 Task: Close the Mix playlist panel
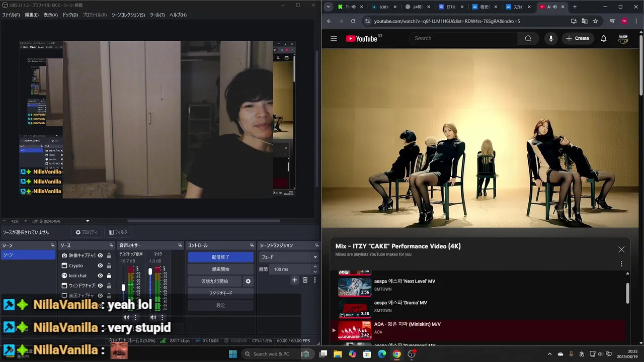tap(621, 249)
